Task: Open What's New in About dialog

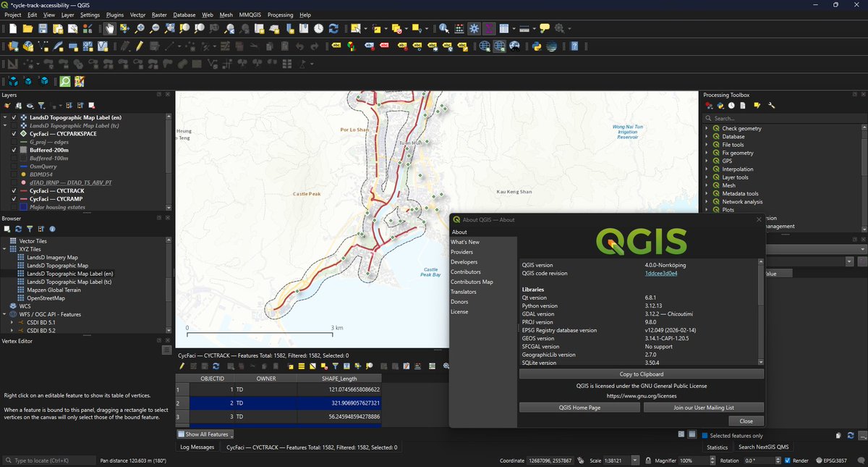Action: tap(465, 242)
